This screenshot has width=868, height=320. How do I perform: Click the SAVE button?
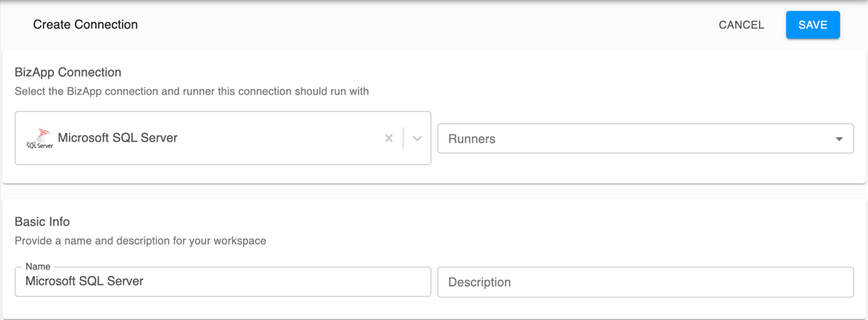pos(813,25)
